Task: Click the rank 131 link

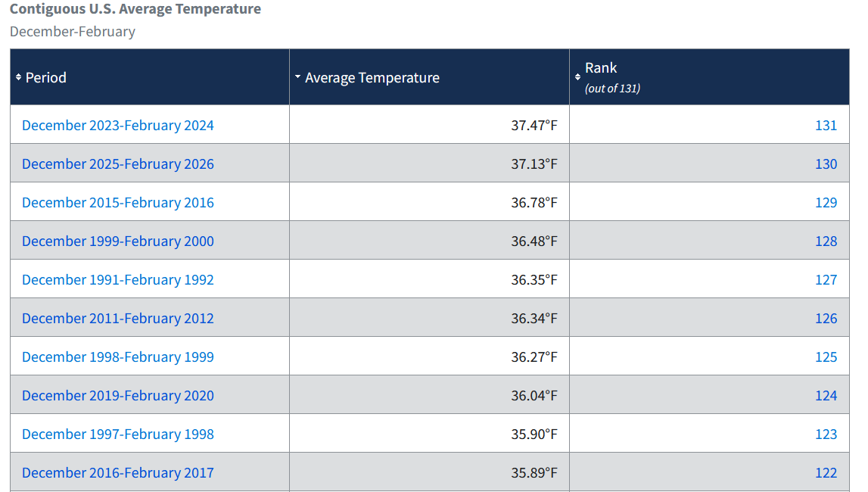Action: coord(826,126)
